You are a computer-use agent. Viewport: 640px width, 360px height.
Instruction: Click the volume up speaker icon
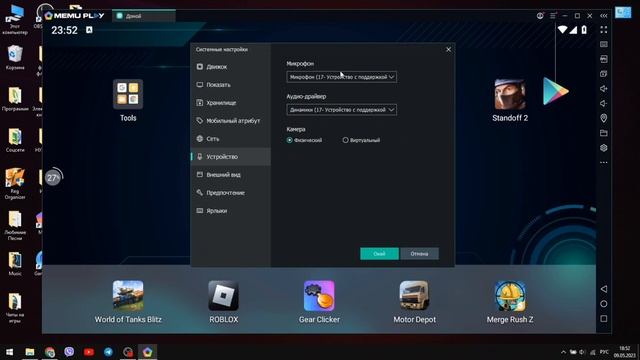point(604,89)
